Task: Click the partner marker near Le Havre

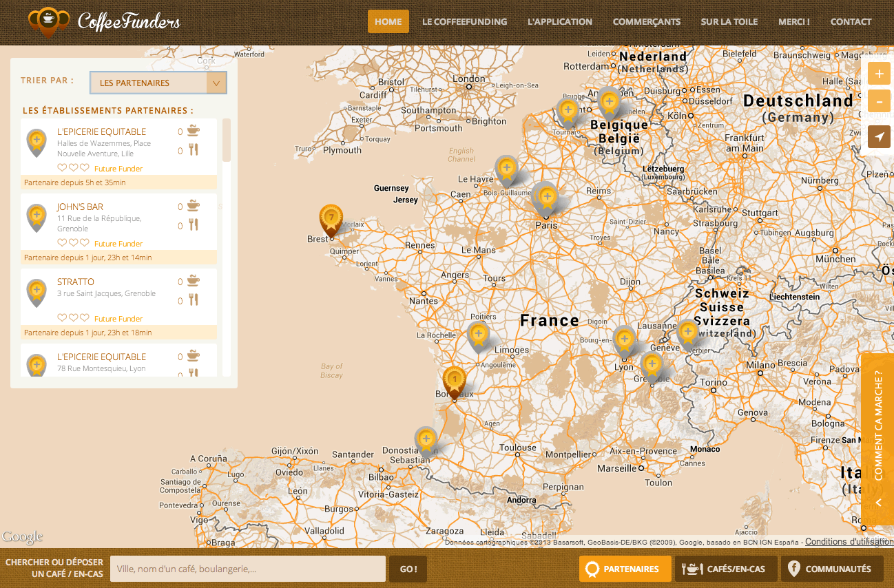Action: click(507, 170)
